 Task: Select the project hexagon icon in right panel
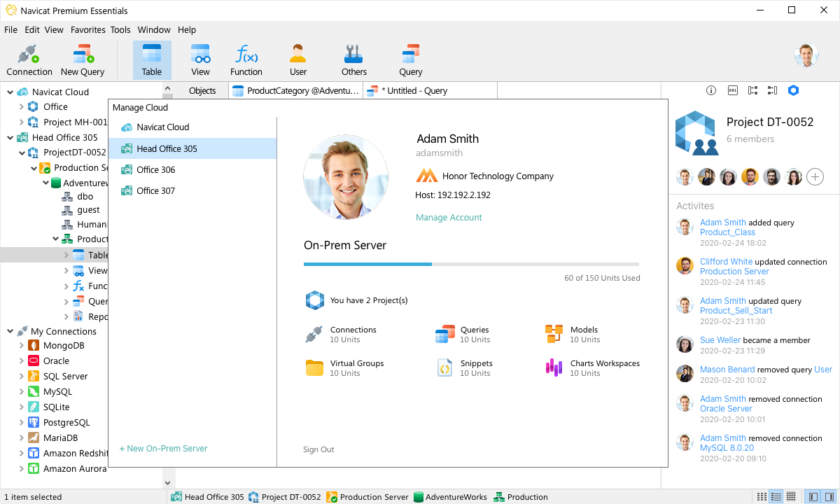click(x=793, y=90)
